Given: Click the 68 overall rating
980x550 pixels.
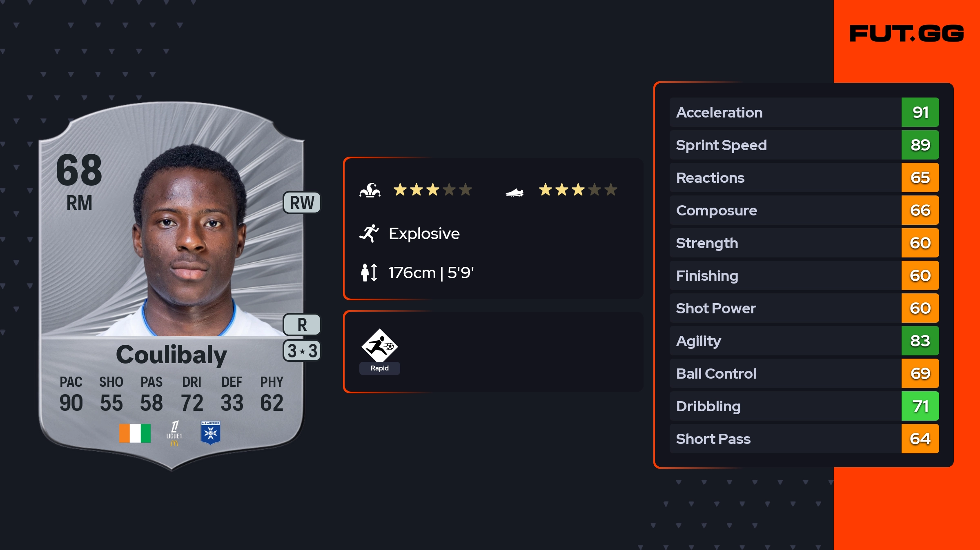Looking at the screenshot, I should 79,170.
